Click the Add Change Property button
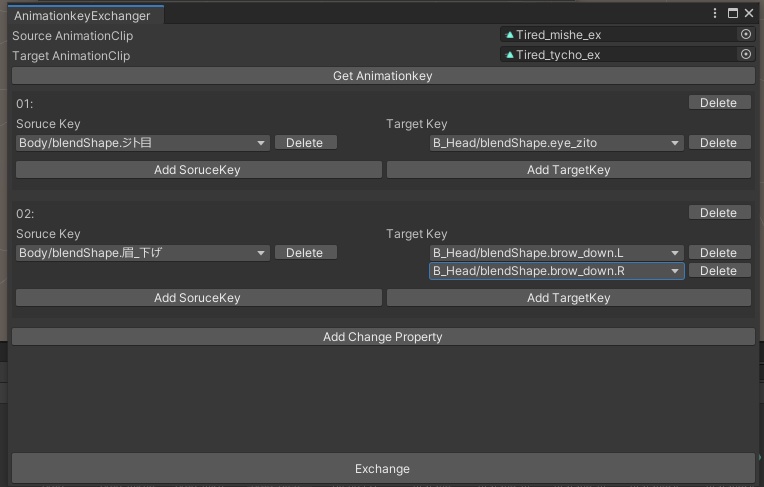Viewport: 764px width, 487px height. click(383, 337)
